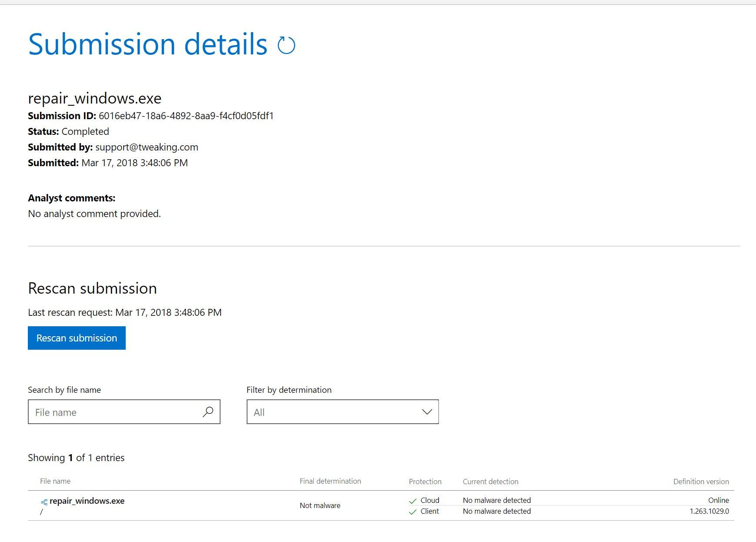
Task: Click the Definition version column header
Action: (701, 482)
